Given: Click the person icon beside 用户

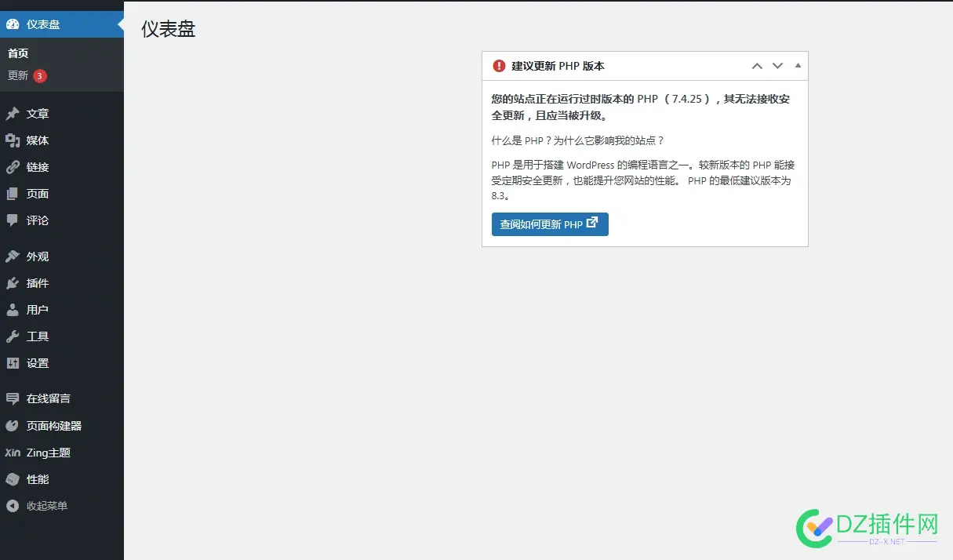Looking at the screenshot, I should 13,310.
